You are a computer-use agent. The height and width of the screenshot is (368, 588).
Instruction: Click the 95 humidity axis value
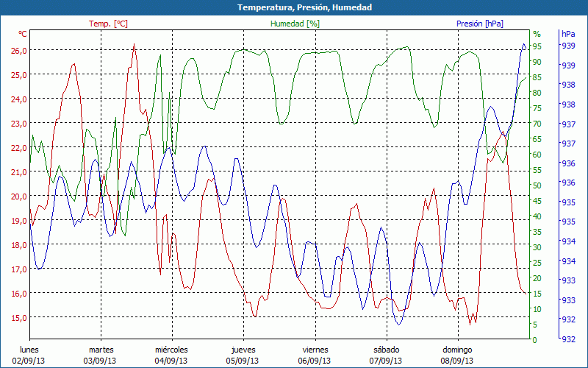537,46
